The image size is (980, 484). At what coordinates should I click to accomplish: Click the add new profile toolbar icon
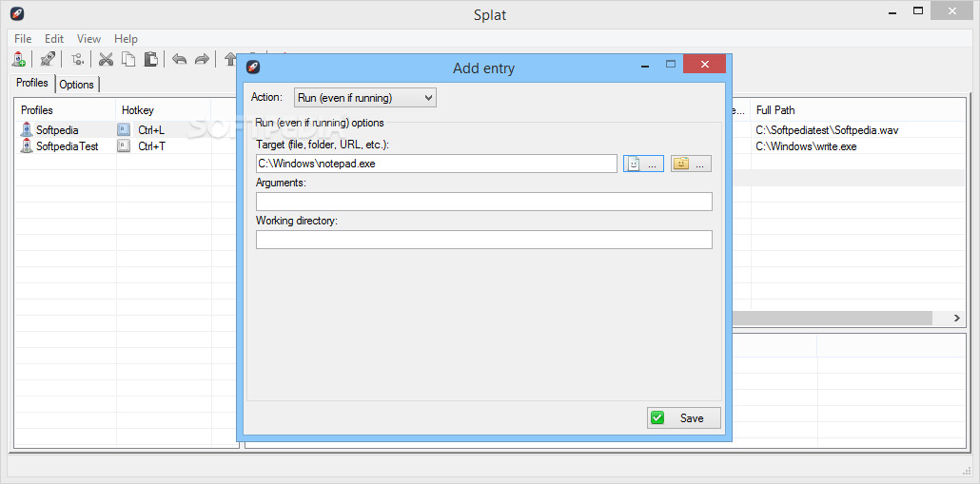[x=19, y=59]
